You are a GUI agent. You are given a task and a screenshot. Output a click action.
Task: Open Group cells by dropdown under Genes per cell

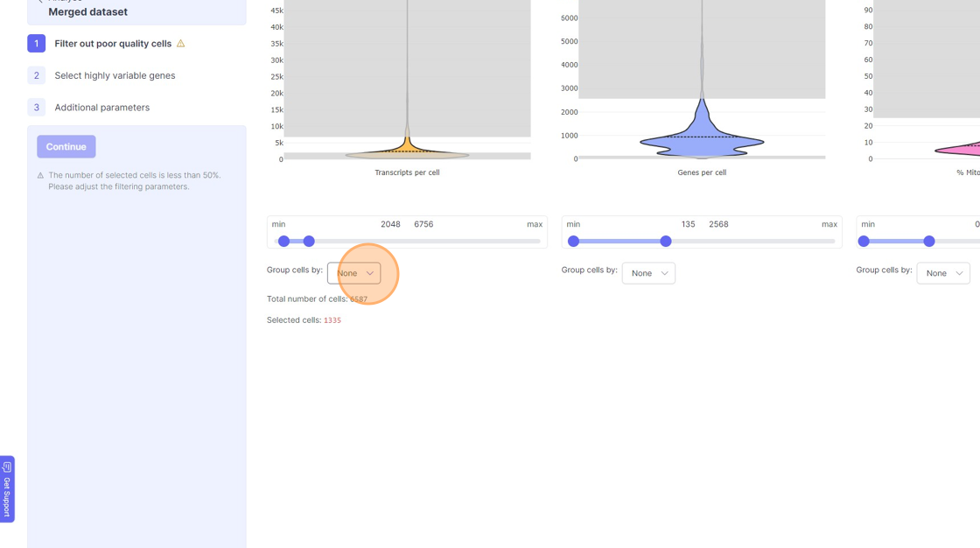(648, 273)
